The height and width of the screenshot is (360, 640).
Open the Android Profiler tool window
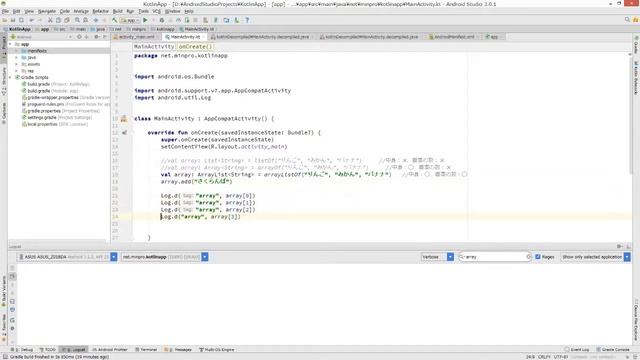(x=110, y=349)
